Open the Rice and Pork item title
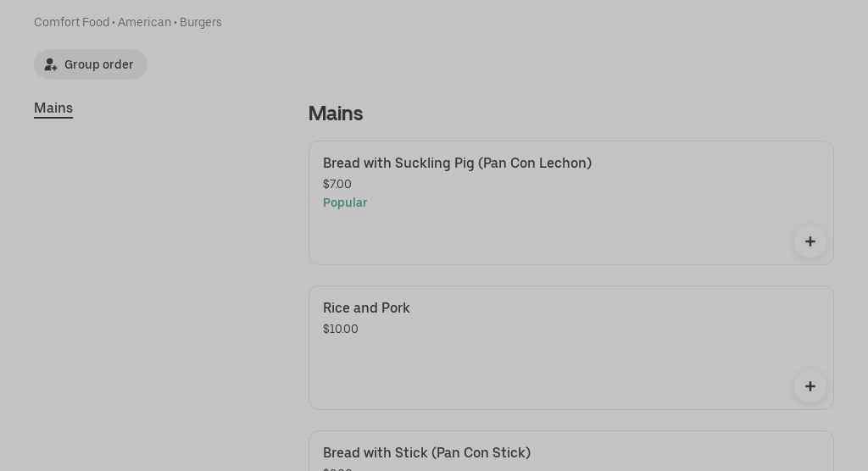 (x=366, y=308)
